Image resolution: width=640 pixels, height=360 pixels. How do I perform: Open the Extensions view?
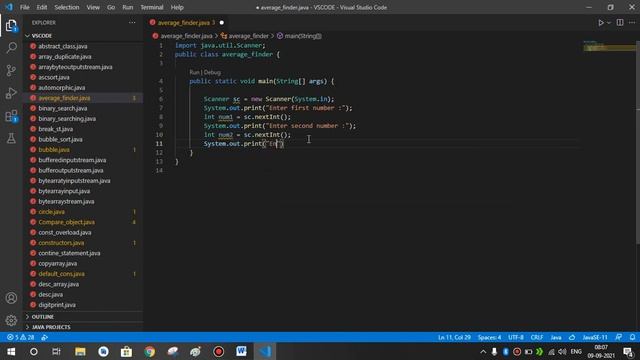pyautogui.click(x=11, y=116)
